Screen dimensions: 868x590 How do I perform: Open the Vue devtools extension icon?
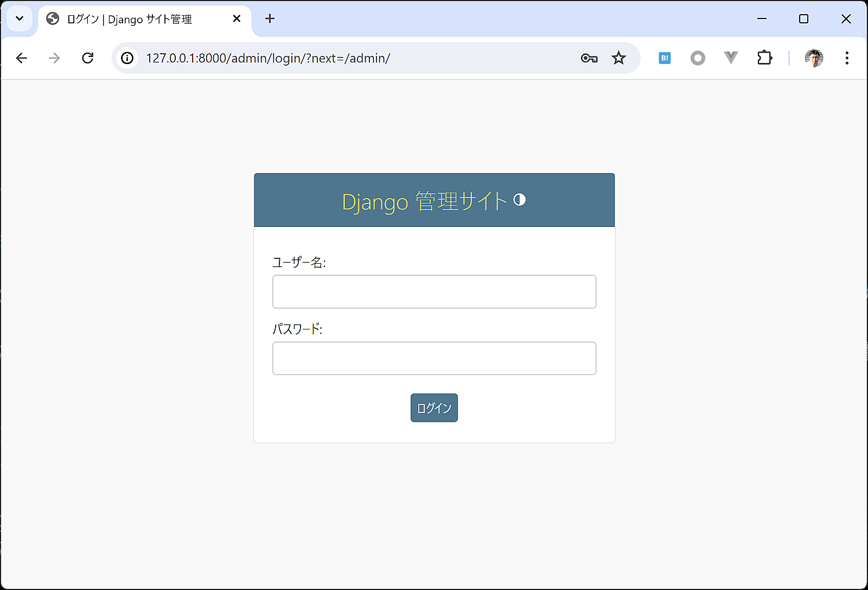coord(731,58)
